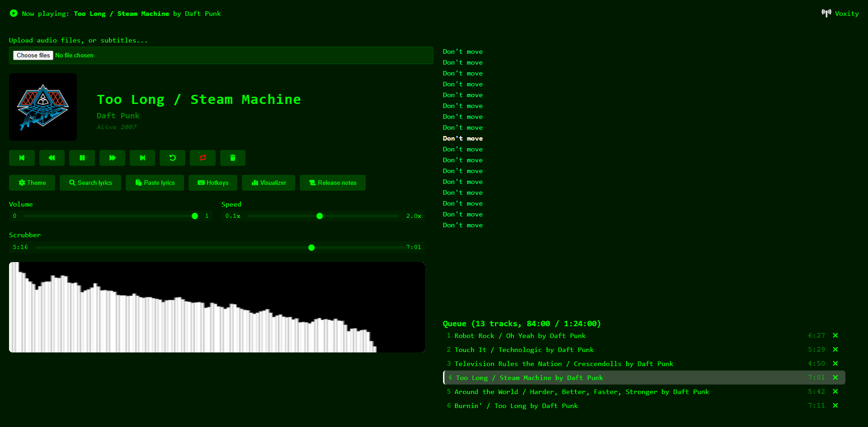Open the Release notes
The height and width of the screenshot is (427, 868).
333,183
